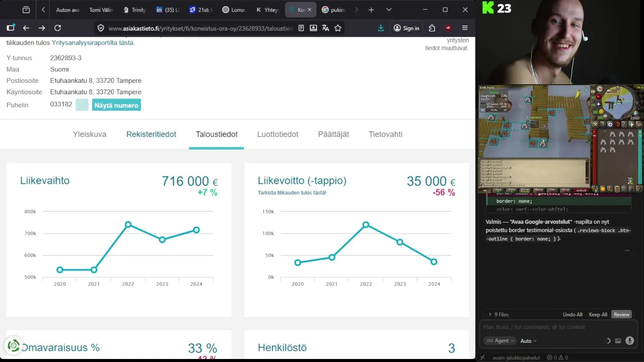The image size is (644, 362).
Task: Click 2020 data point on Liikevaihto chart
Action: tap(60, 270)
